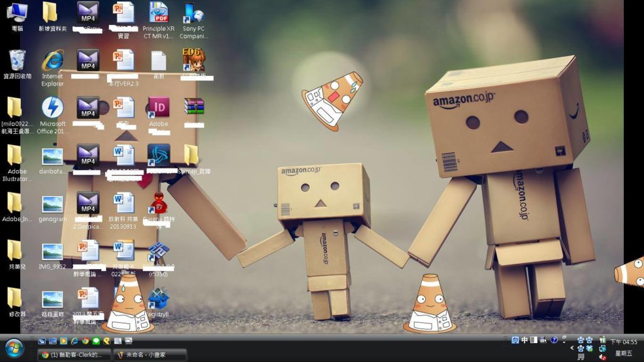Toggle full/half-width shape in language bar
The height and width of the screenshot is (362, 644).
point(533,340)
